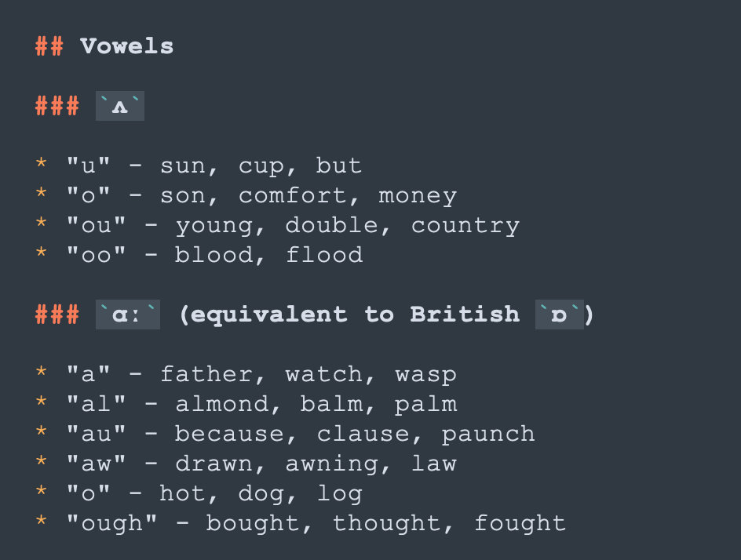Click the word "wasp"
741x560 pixels.
425,375
